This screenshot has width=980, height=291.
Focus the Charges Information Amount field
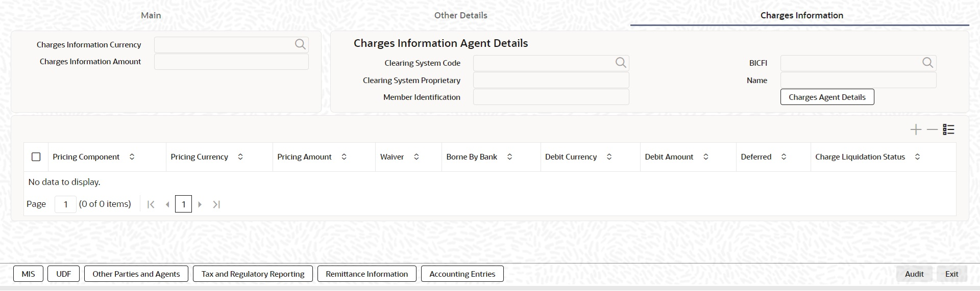[231, 62]
